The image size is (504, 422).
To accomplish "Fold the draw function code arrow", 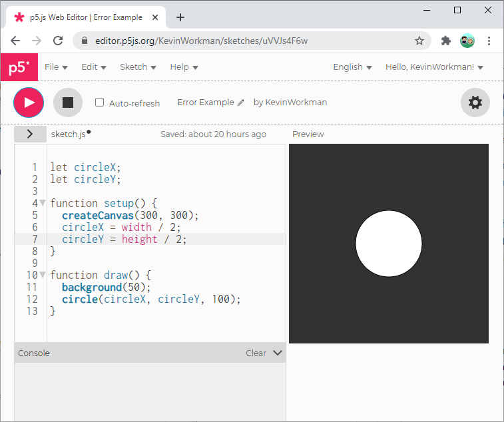I will tap(43, 275).
